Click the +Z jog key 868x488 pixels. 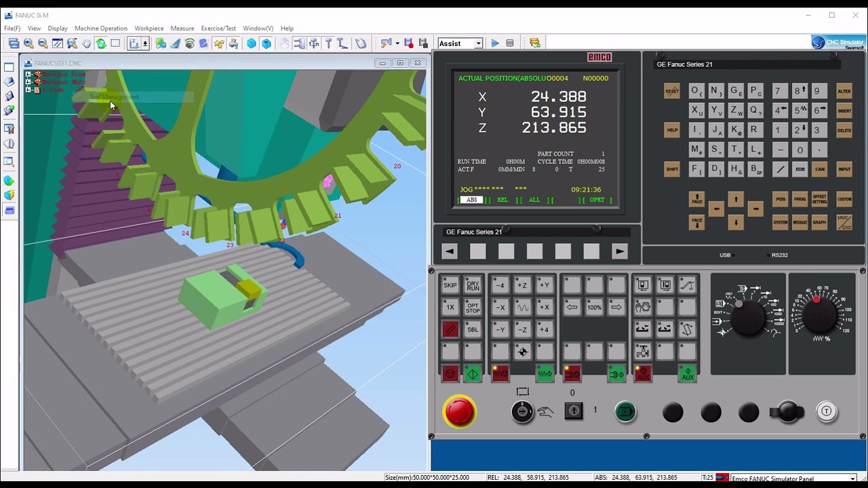(x=522, y=285)
